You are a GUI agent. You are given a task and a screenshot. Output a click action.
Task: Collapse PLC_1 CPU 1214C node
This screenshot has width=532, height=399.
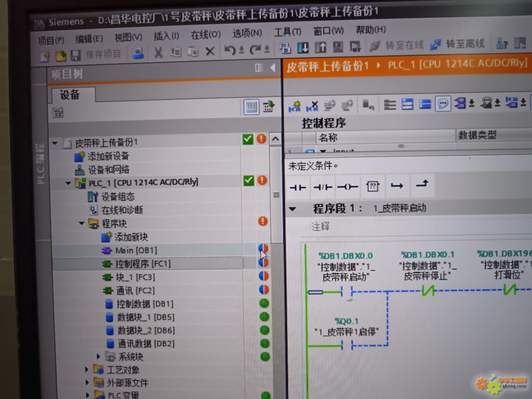[68, 183]
